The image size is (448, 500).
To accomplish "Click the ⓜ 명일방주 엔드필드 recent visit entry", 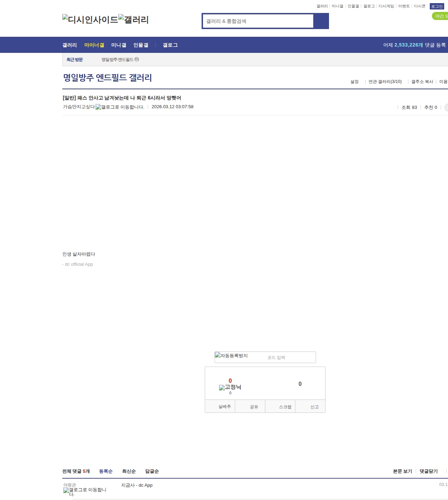I will pyautogui.click(x=120, y=60).
